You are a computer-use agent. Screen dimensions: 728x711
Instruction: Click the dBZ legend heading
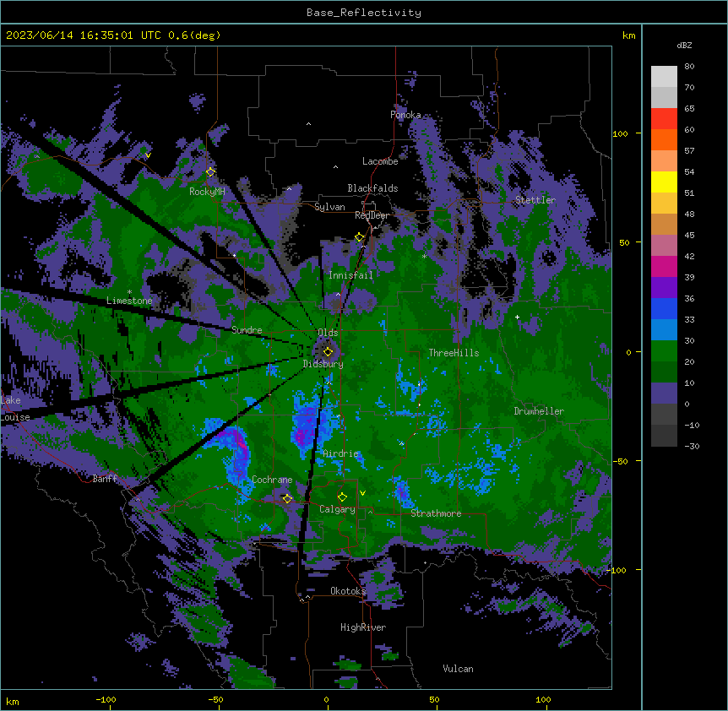pyautogui.click(x=684, y=45)
